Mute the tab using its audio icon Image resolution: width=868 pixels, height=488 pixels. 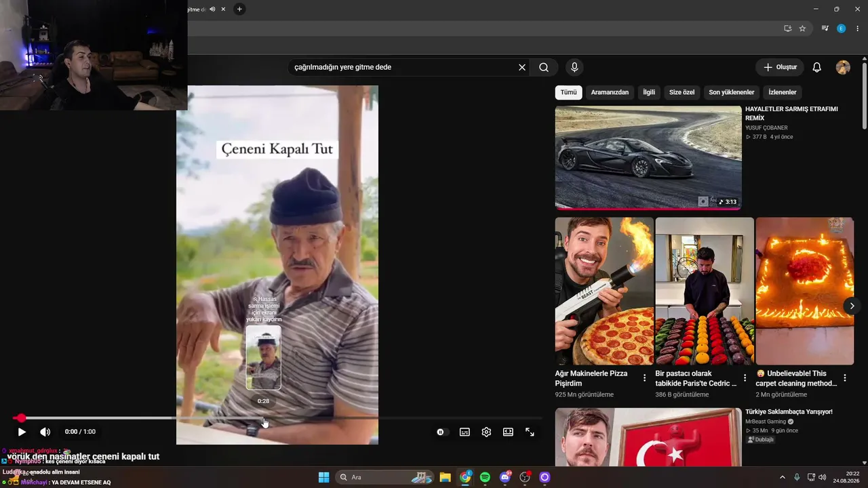pos(212,9)
